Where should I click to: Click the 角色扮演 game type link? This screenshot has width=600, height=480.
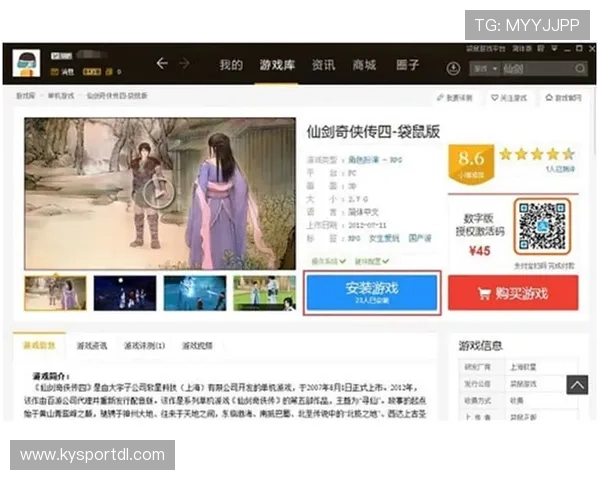pos(363,160)
